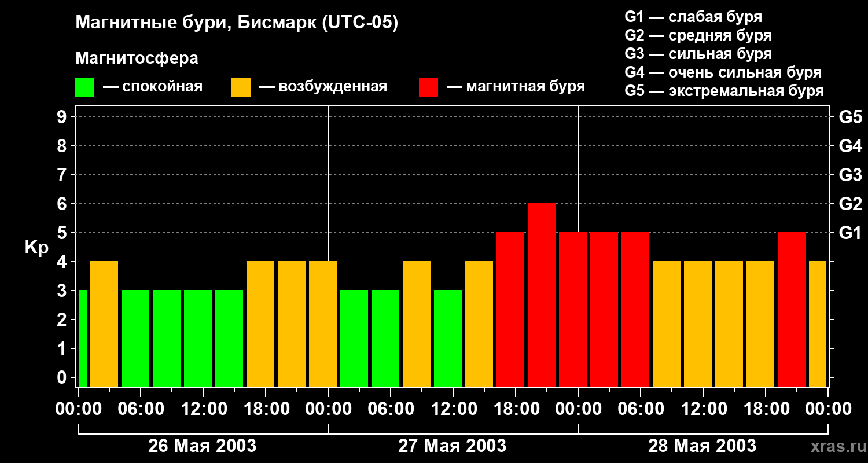This screenshot has height=463, width=868.
Task: Click the '3' label on the Kp axis
Action: pos(62,291)
